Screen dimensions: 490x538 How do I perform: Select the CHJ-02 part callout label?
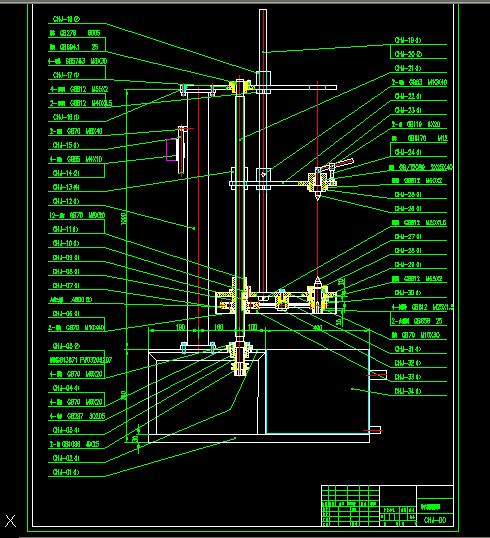click(x=66, y=458)
